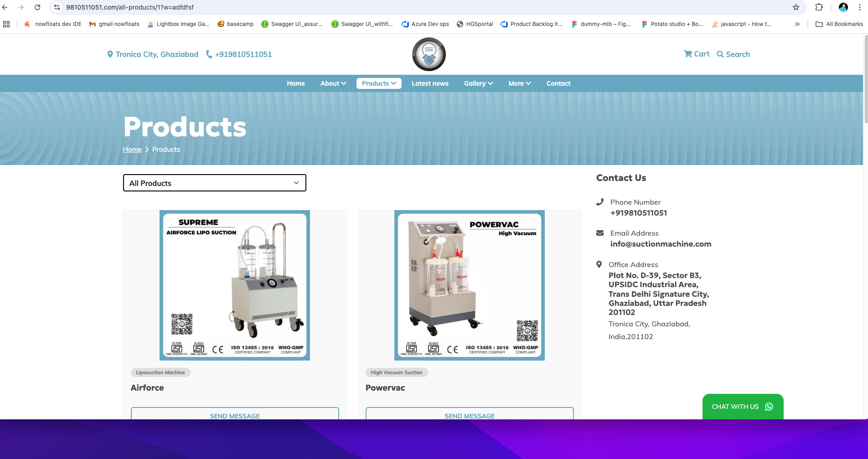
Task: Click the company handshake logo
Action: pos(429,54)
